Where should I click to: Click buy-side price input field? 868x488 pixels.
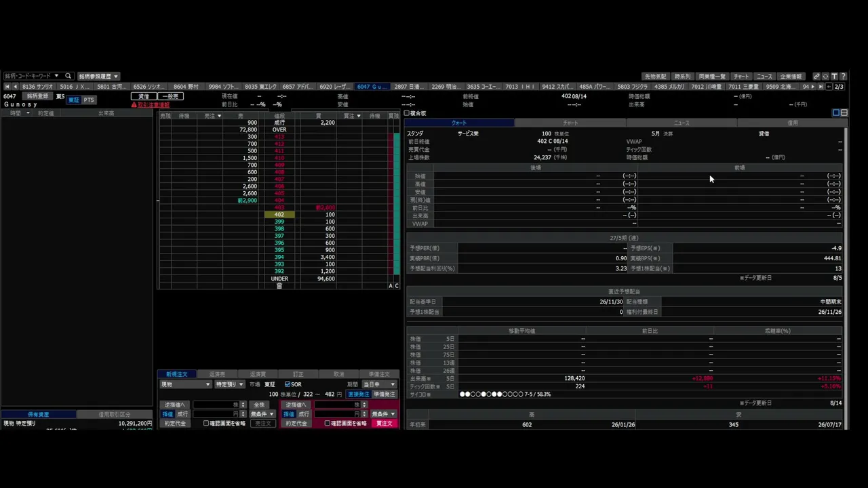point(337,413)
